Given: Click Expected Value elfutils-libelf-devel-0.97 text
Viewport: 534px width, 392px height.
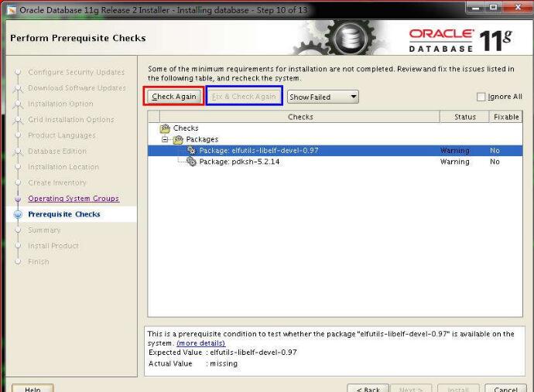Looking at the screenshot, I should (x=253, y=353).
